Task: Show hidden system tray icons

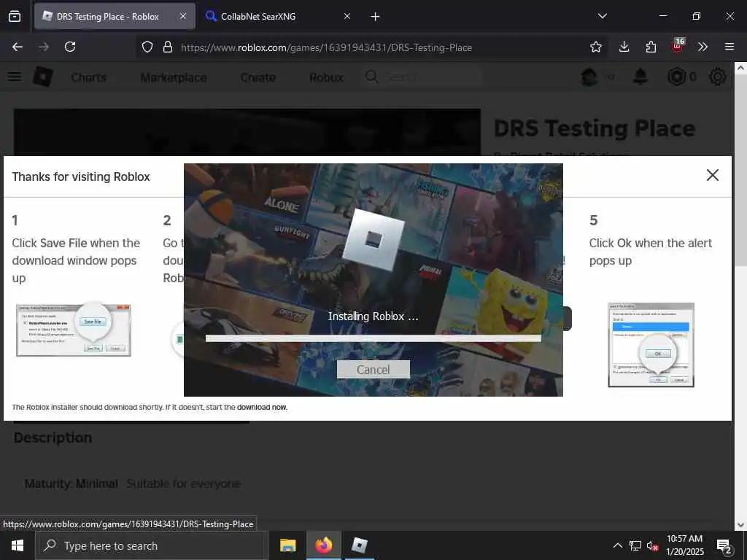Action: 617,545
